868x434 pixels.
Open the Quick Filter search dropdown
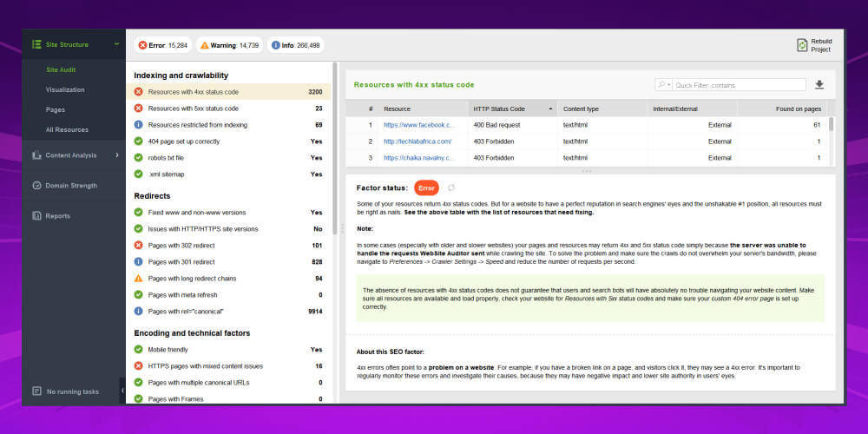tap(664, 85)
